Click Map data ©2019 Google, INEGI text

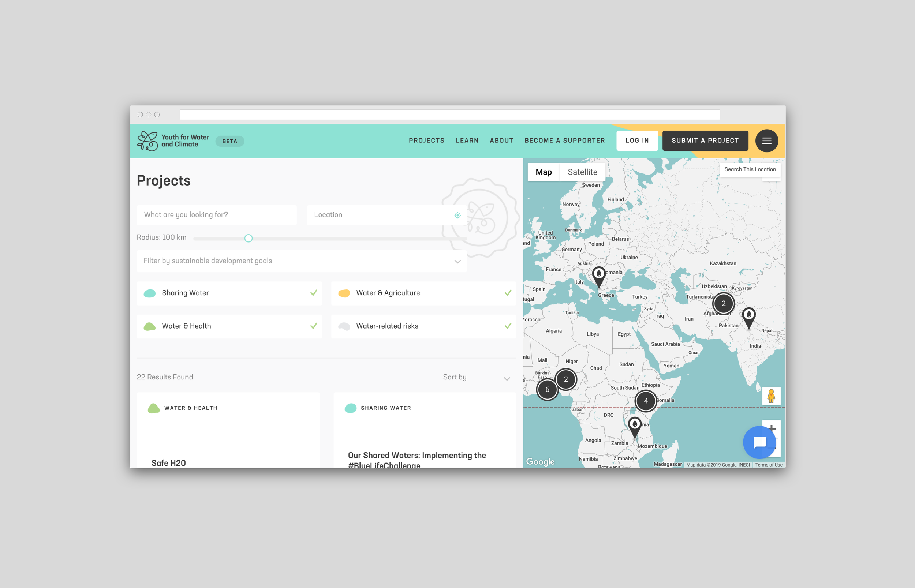718,465
